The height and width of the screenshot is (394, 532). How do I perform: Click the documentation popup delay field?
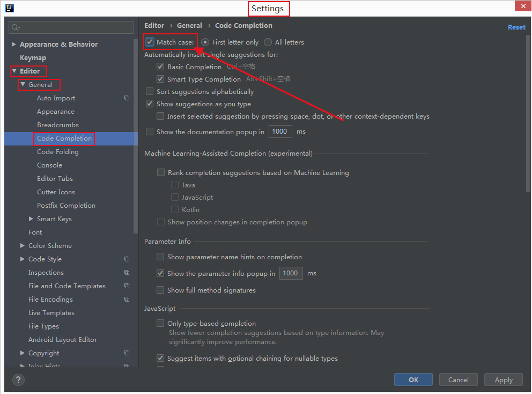[x=280, y=132]
